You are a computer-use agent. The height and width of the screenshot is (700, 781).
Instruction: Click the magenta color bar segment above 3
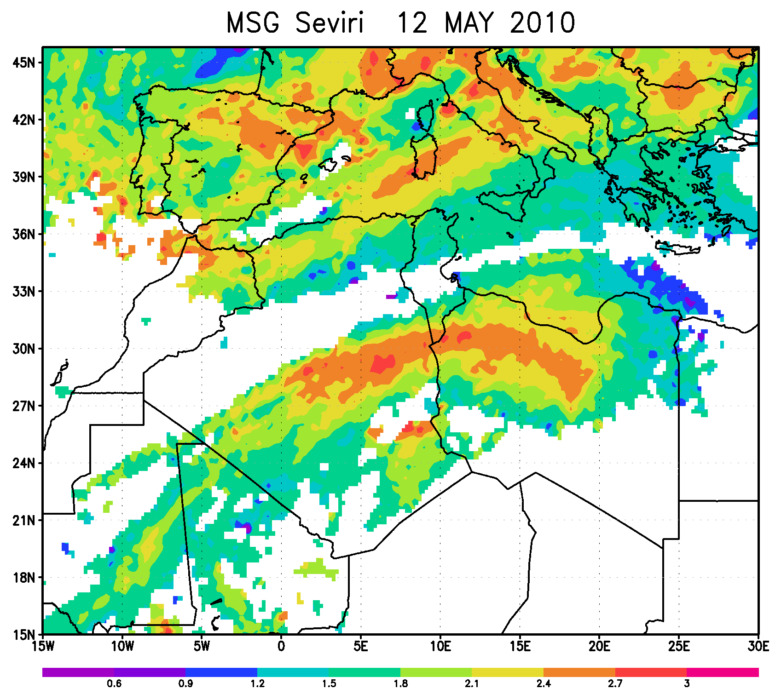[x=723, y=672]
